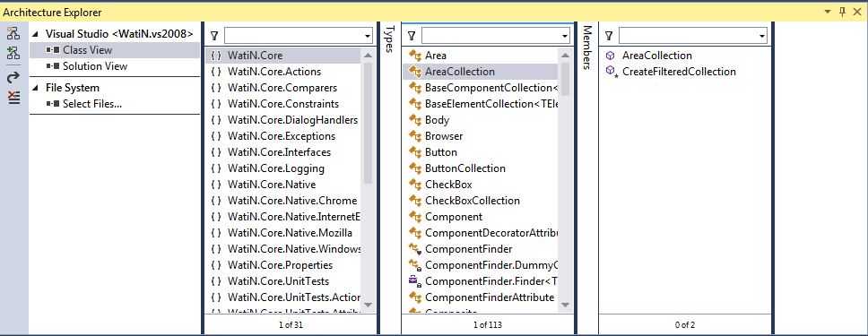Open the Members column filter dropdown
This screenshot has height=336, width=868.
coord(762,36)
